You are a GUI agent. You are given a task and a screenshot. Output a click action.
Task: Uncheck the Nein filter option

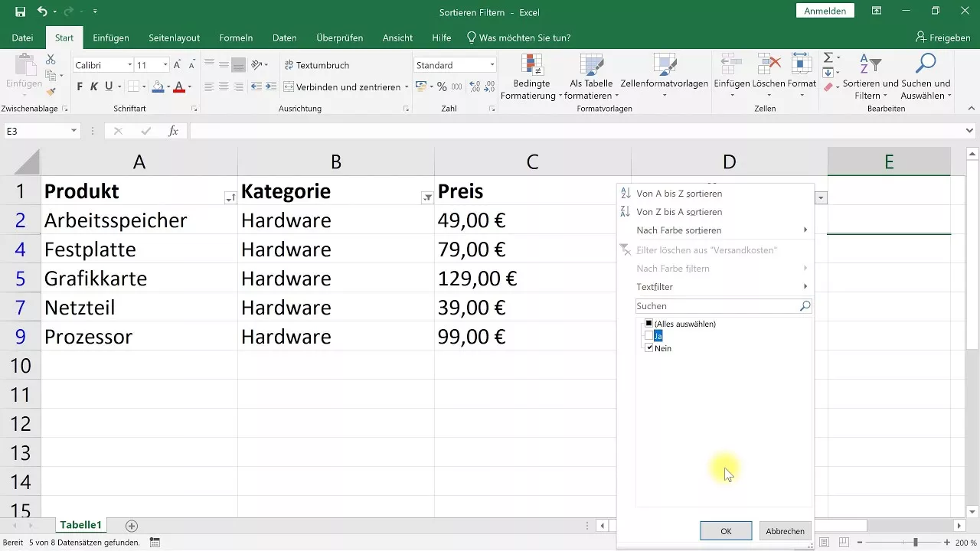click(x=649, y=348)
